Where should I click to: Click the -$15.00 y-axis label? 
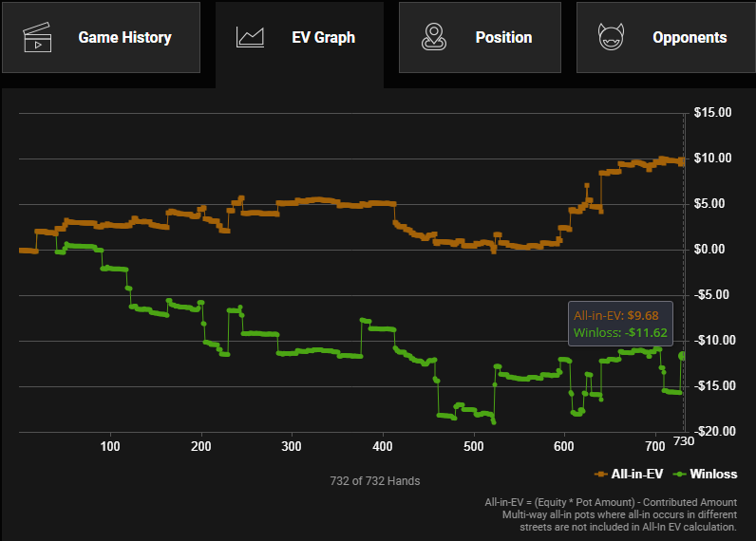(714, 386)
